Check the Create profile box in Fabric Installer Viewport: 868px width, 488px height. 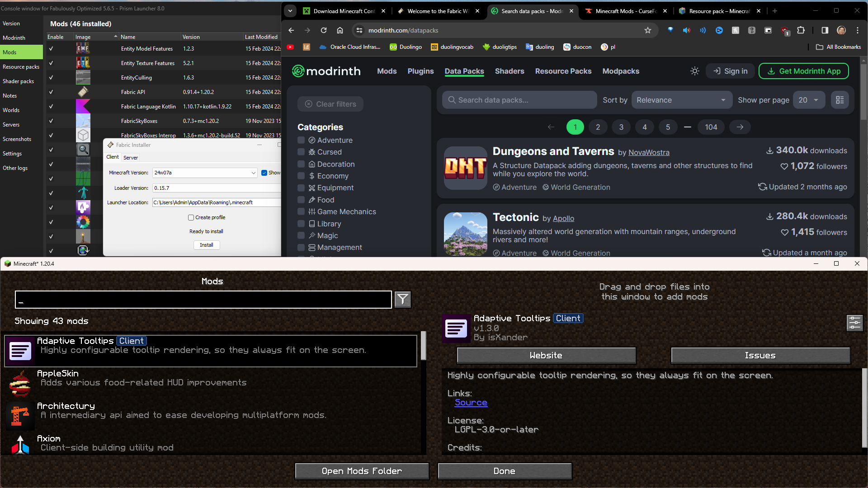[191, 217]
